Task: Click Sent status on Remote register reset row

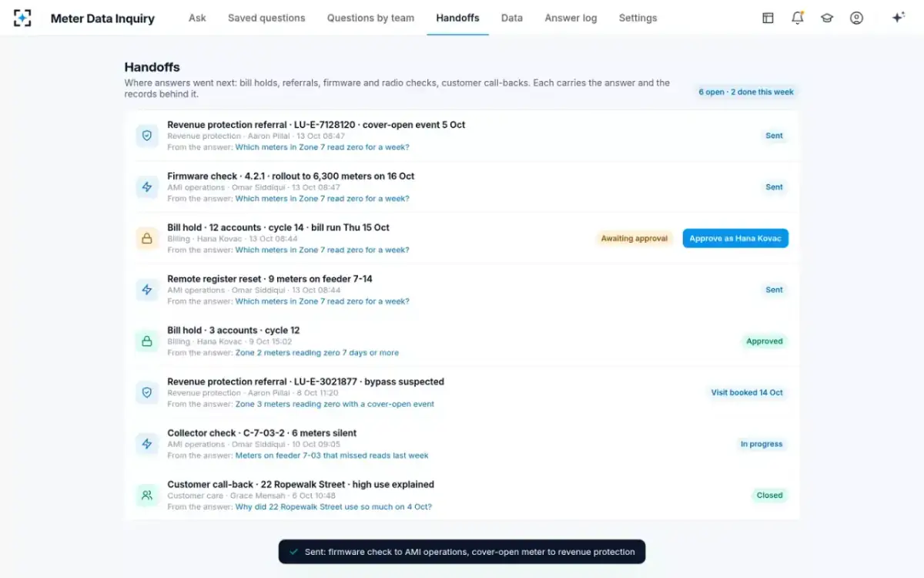Action: 774,290
